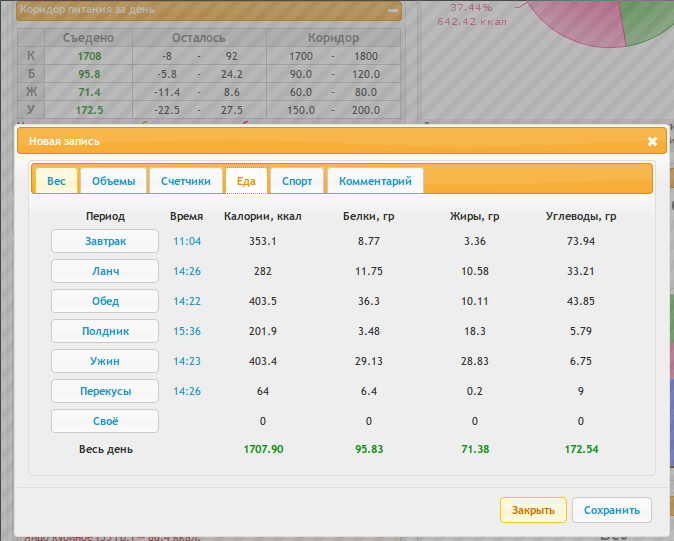Open the Своё period button
Viewport: 674px width, 541px height.
click(105, 421)
